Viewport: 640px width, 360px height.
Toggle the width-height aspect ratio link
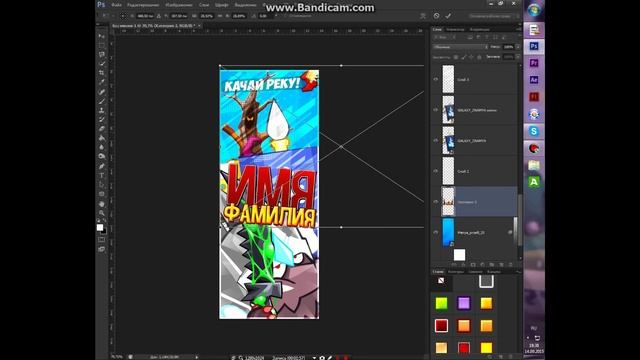pyautogui.click(x=220, y=16)
